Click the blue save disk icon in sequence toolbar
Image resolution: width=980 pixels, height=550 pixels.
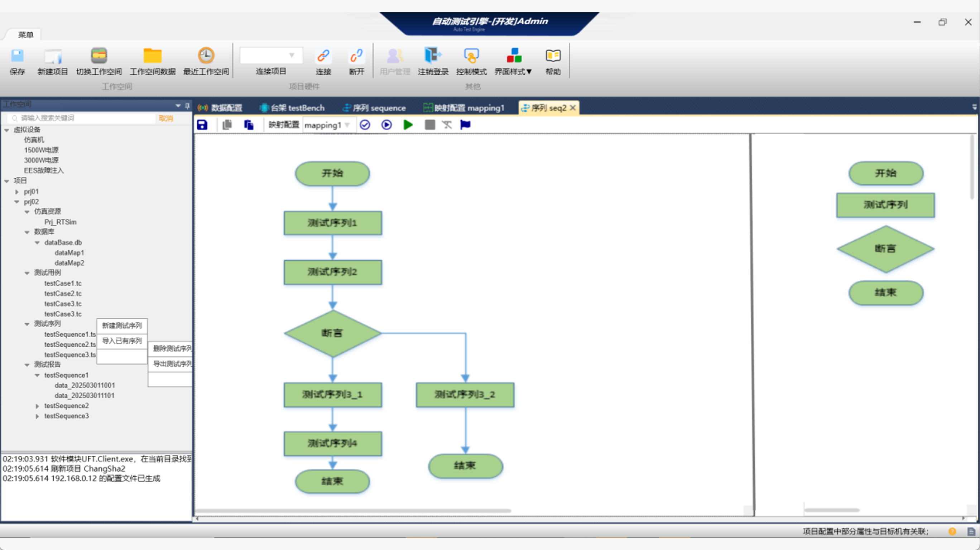tap(202, 125)
